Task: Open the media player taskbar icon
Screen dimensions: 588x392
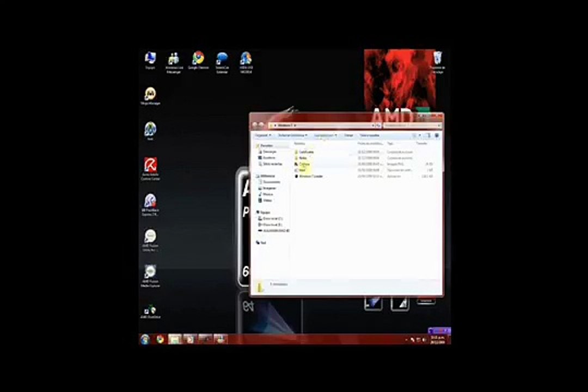Action: (x=190, y=340)
